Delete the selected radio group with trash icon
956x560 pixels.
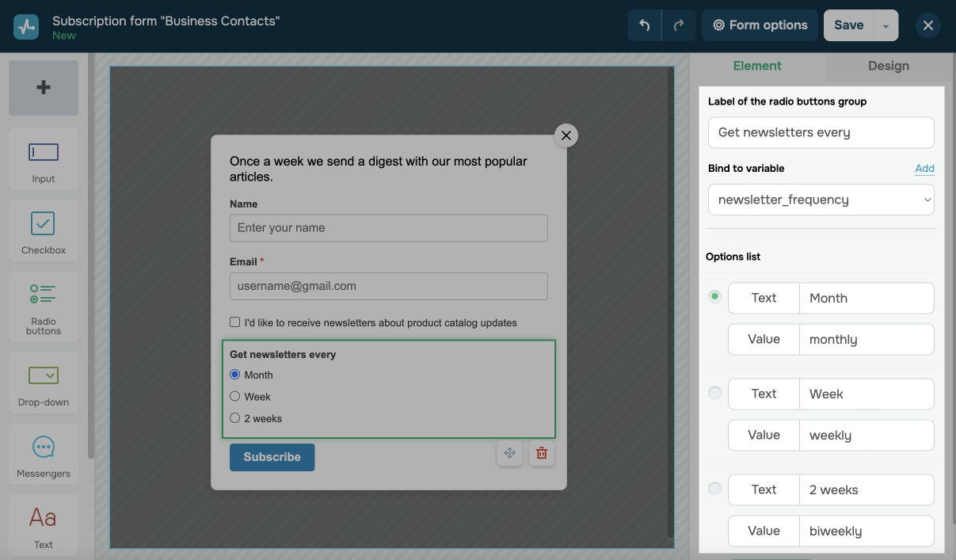[542, 453]
